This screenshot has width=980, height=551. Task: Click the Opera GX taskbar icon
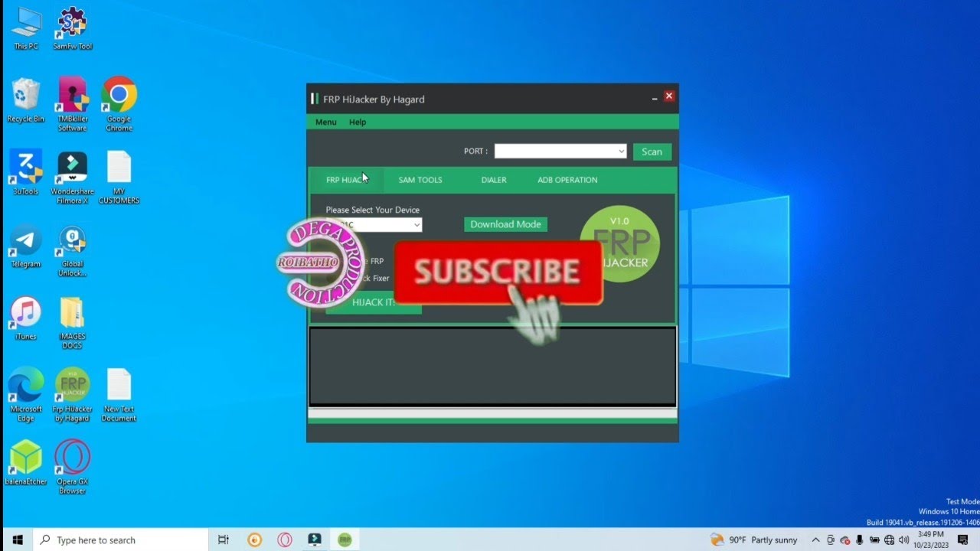pyautogui.click(x=284, y=540)
